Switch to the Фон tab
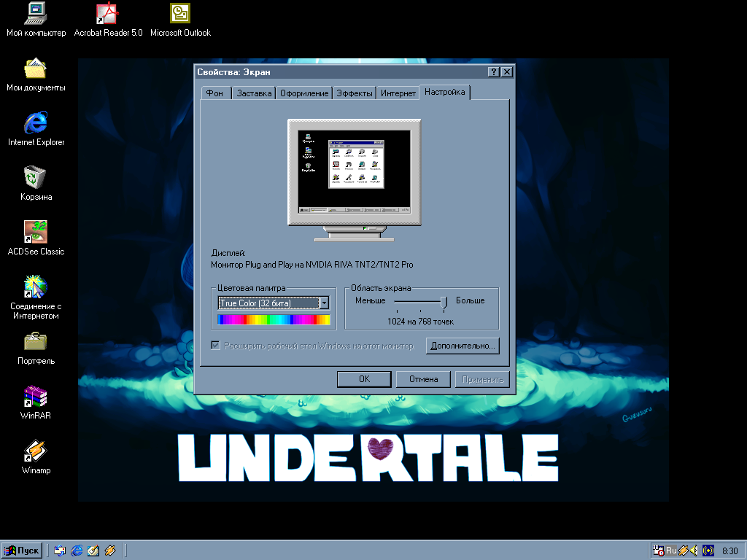This screenshot has height=560, width=747. [x=216, y=93]
